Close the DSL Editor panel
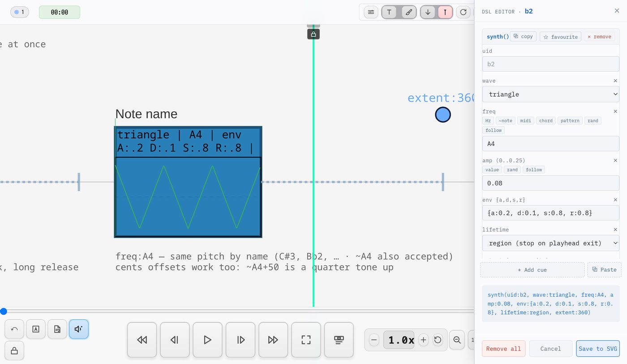This screenshot has width=627, height=364. coord(617,11)
